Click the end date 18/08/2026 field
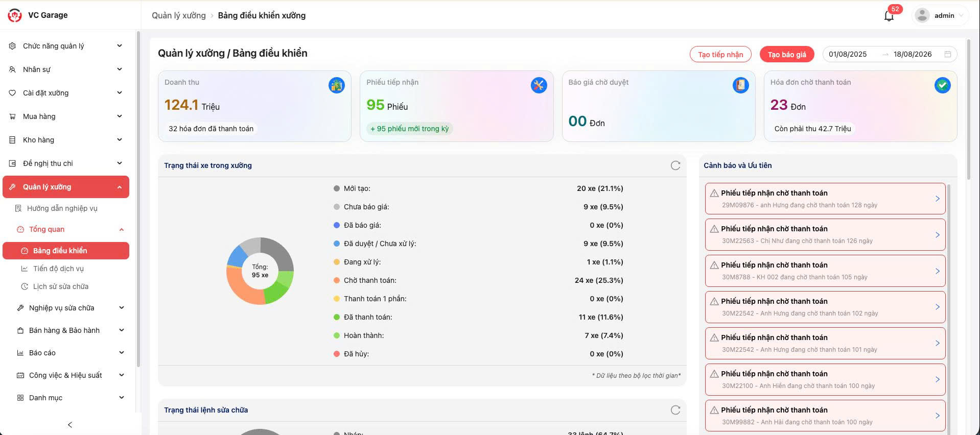Screen dimensions: 980x435 pos(913,54)
